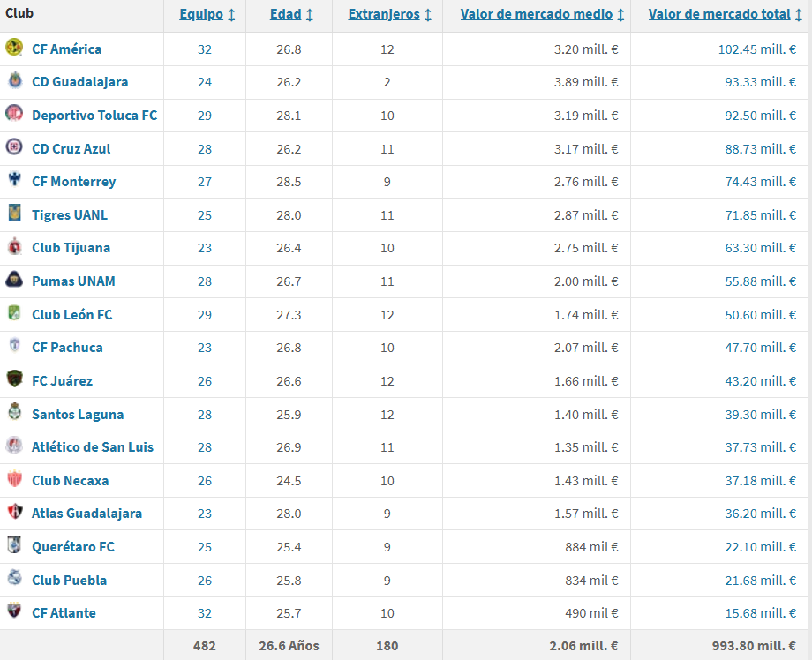
Task: Click Tigres UANL squad size 25
Action: (x=205, y=215)
